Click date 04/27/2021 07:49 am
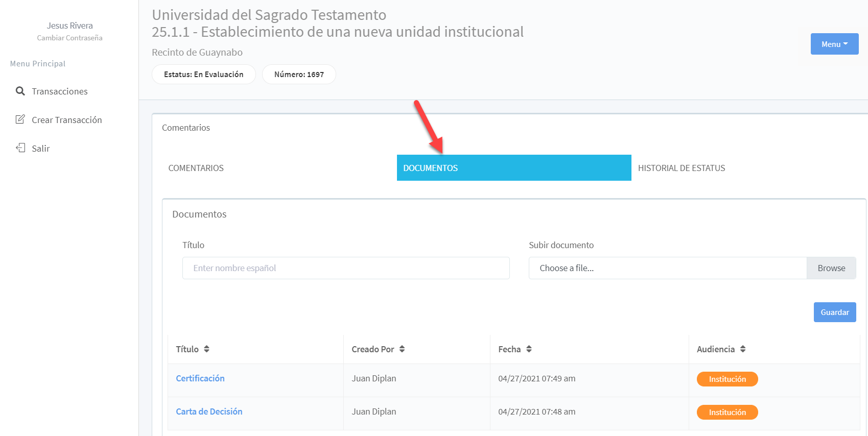This screenshot has height=436, width=868. click(x=537, y=378)
